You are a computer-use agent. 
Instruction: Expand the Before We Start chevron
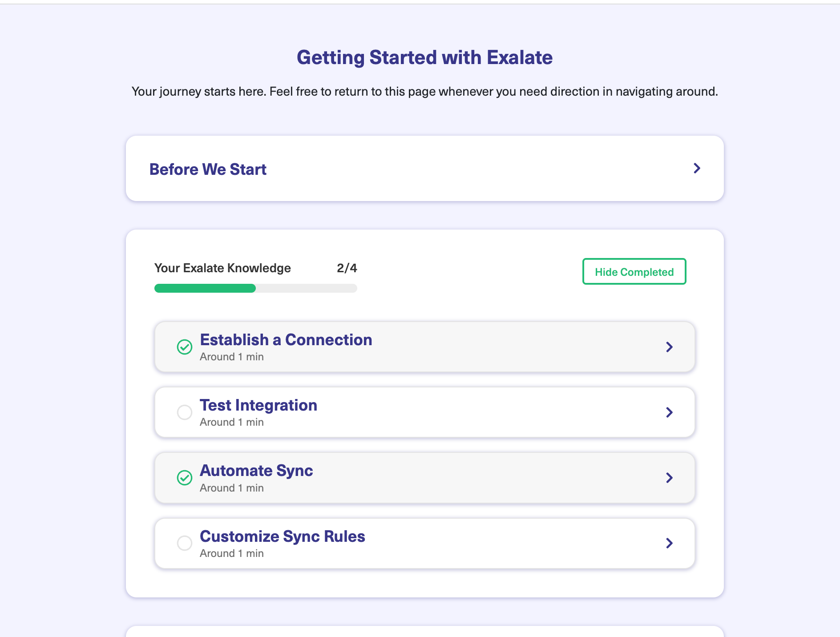tap(697, 169)
